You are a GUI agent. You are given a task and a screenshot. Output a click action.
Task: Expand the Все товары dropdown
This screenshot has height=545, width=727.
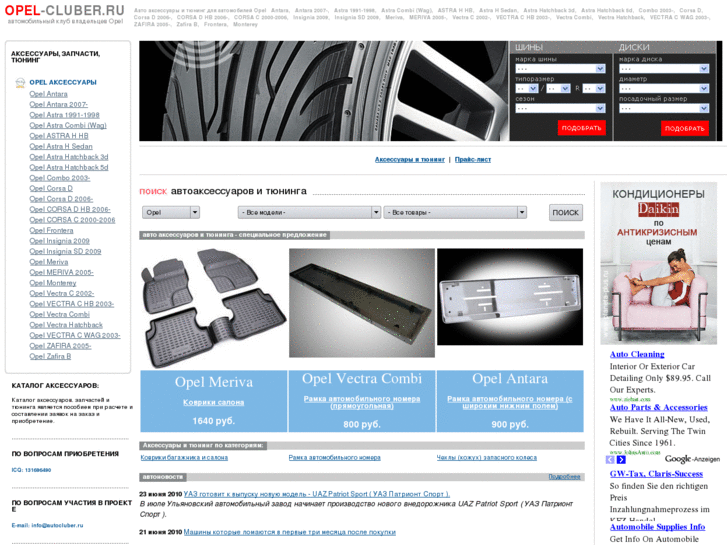(x=455, y=212)
